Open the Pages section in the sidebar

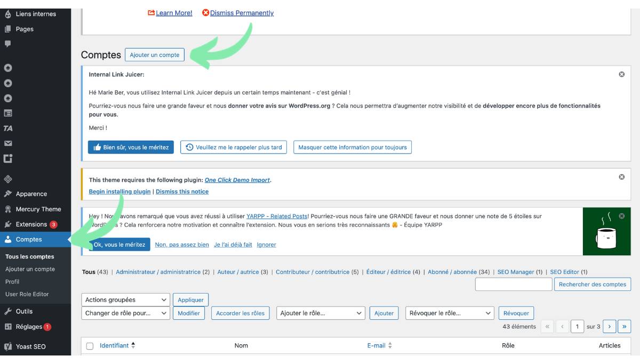(x=25, y=29)
